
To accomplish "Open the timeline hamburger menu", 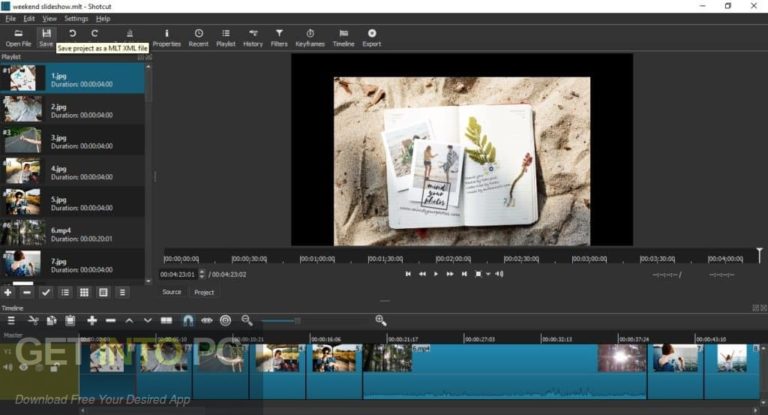I will coord(11,320).
